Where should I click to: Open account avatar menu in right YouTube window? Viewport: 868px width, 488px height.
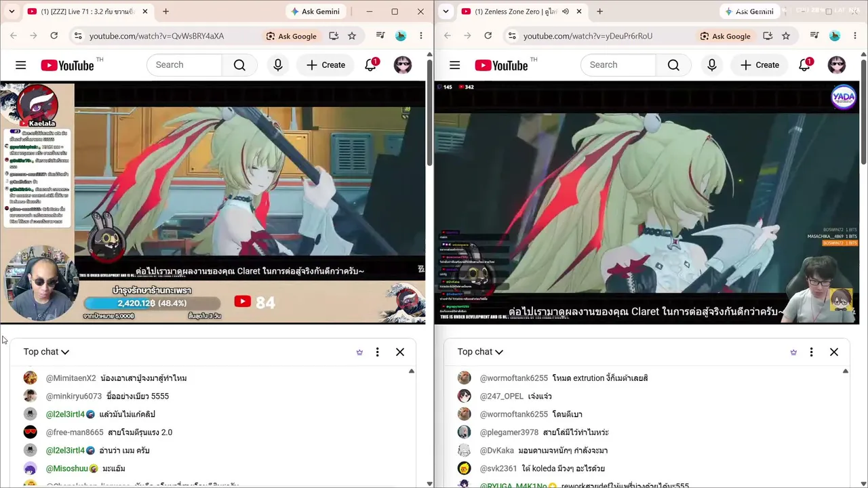tap(837, 65)
